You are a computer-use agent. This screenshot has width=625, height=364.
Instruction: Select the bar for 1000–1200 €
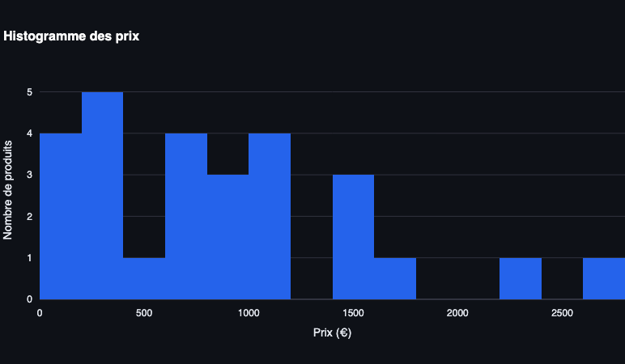270,216
